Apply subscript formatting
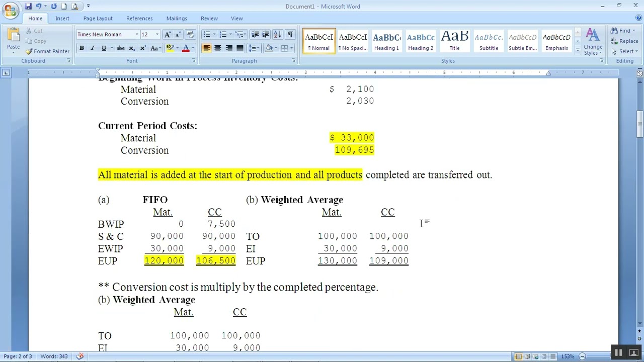The image size is (644, 362). click(x=132, y=48)
